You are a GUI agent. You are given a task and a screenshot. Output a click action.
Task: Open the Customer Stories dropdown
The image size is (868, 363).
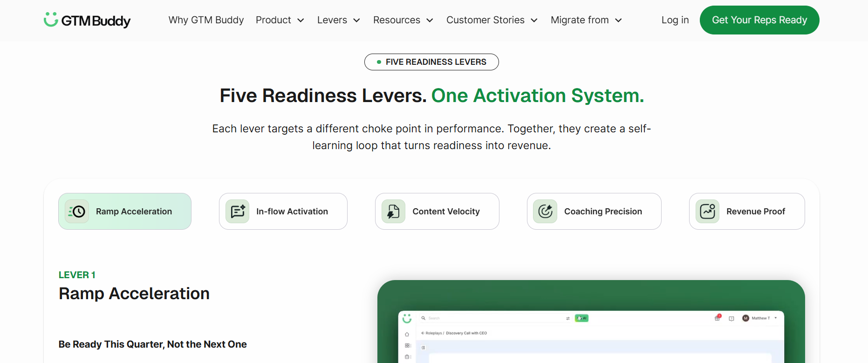pyautogui.click(x=492, y=20)
